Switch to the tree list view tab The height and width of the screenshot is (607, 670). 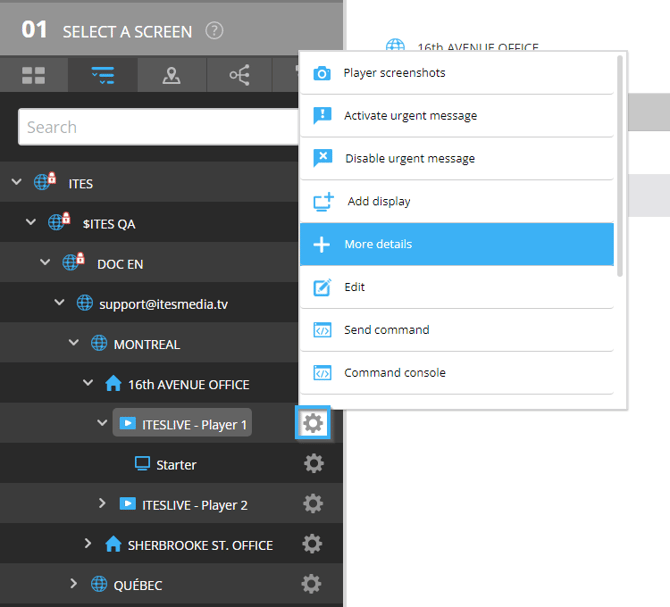(103, 75)
